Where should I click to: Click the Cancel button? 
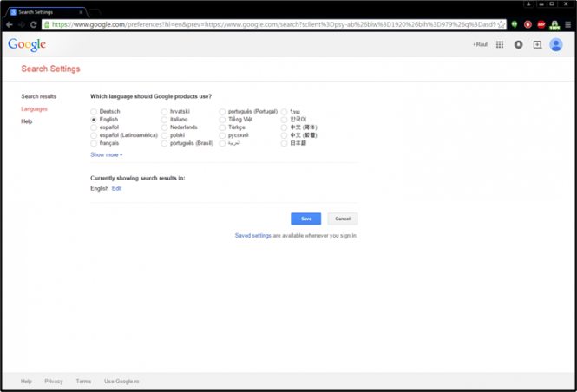click(343, 219)
